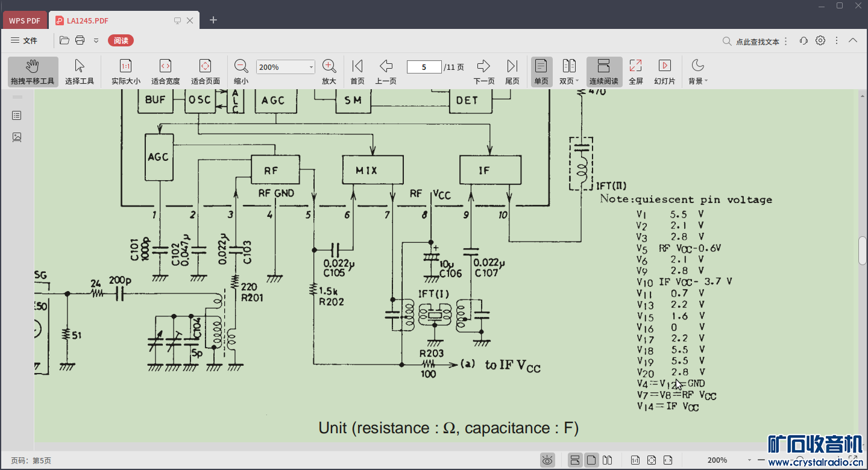
Task: Open the 文件 file menu
Action: pyautogui.click(x=24, y=40)
